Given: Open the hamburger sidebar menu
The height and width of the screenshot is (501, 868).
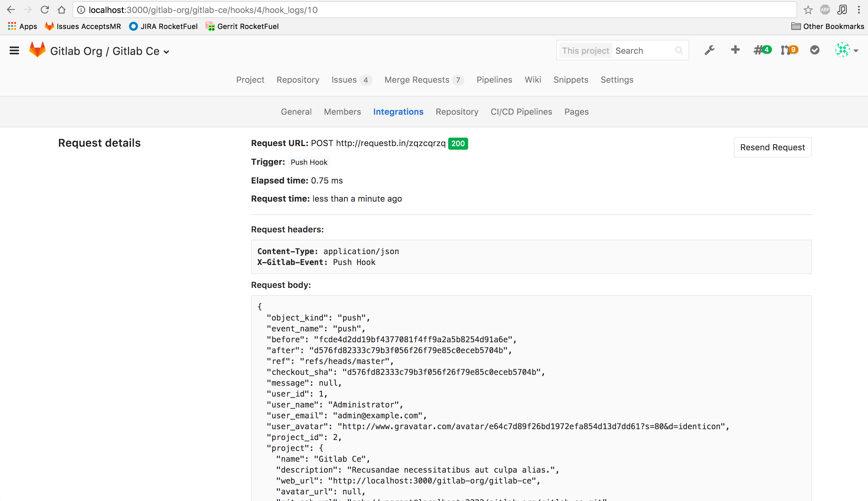Looking at the screenshot, I should (x=14, y=51).
